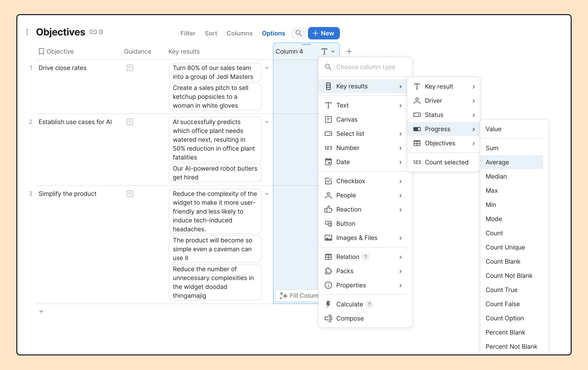Click 'Establish use cases for AI' cell

(75, 122)
